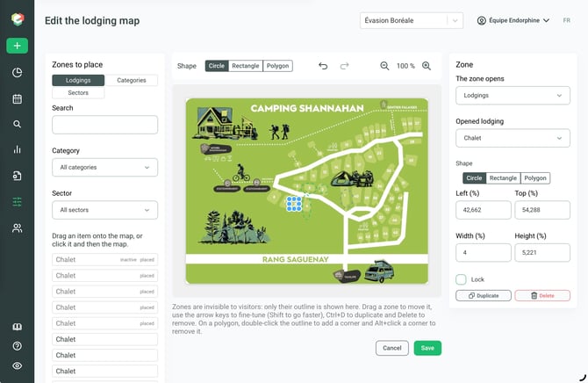Click the Camping Shannahan map image
588x383 pixels.
click(x=307, y=191)
